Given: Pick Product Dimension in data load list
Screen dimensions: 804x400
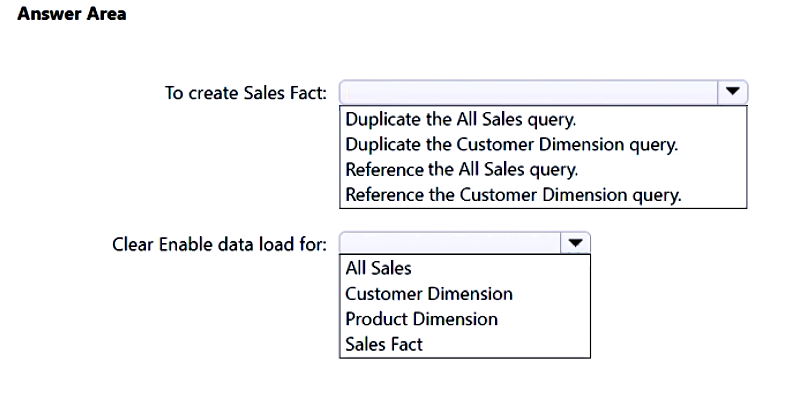Looking at the screenshot, I should click(421, 319).
